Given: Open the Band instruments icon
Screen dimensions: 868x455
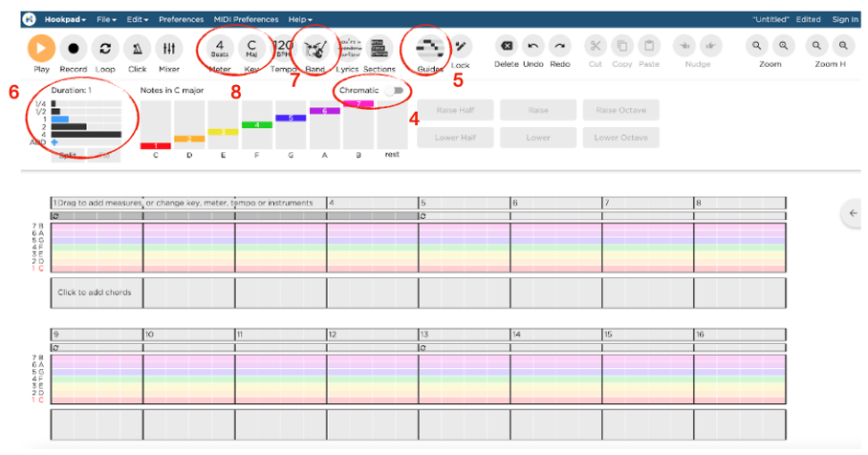Looking at the screenshot, I should pyautogui.click(x=315, y=48).
